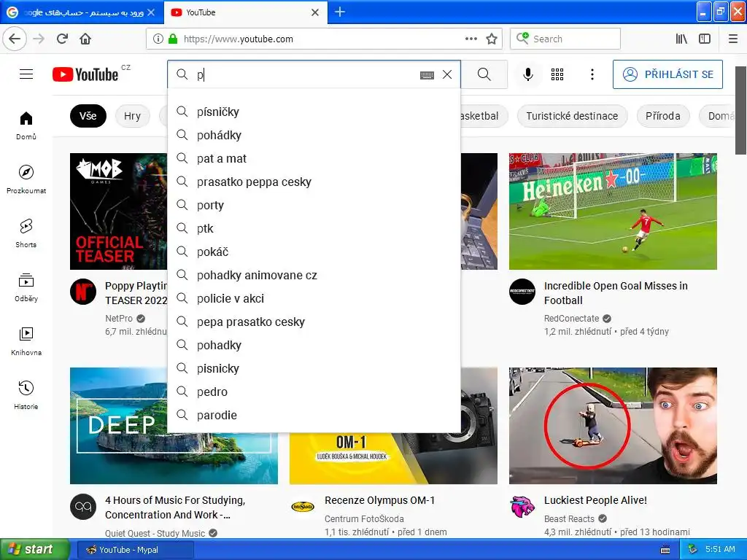Open a new browser tab

(x=340, y=12)
